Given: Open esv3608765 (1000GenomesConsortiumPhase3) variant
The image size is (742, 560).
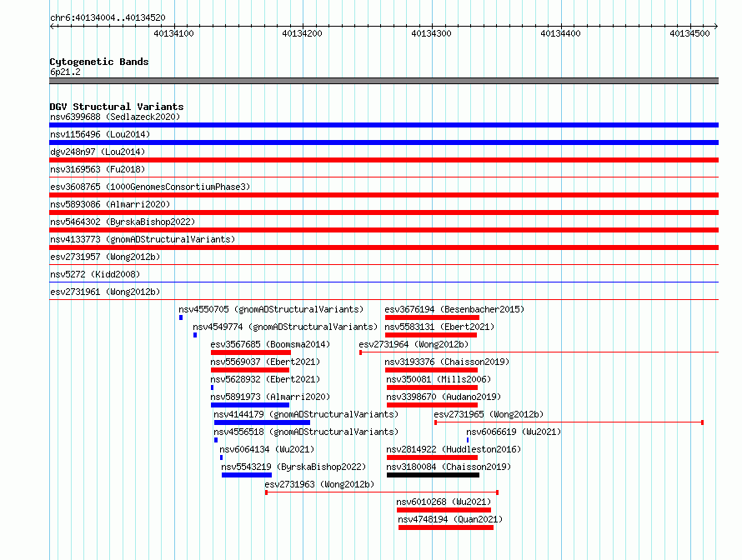Looking at the screenshot, I should 384,195.
